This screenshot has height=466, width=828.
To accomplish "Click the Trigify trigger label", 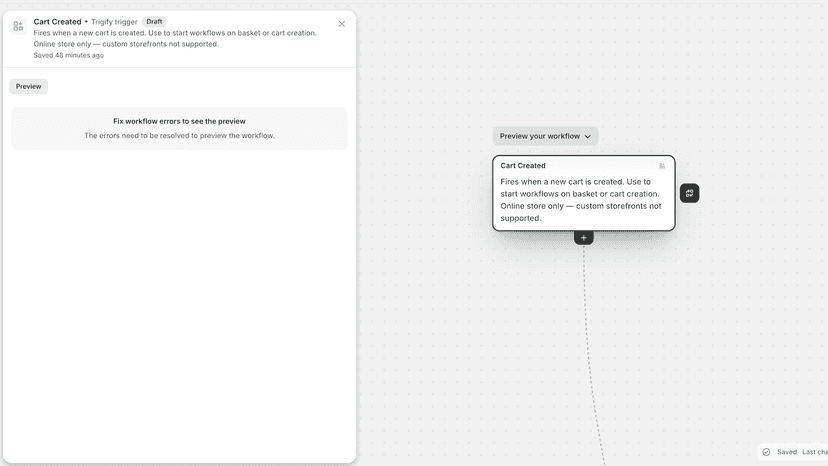I will click(114, 22).
